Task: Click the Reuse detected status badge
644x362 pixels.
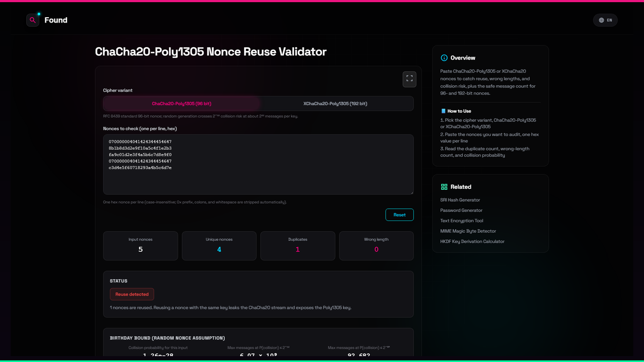Action: click(x=132, y=294)
